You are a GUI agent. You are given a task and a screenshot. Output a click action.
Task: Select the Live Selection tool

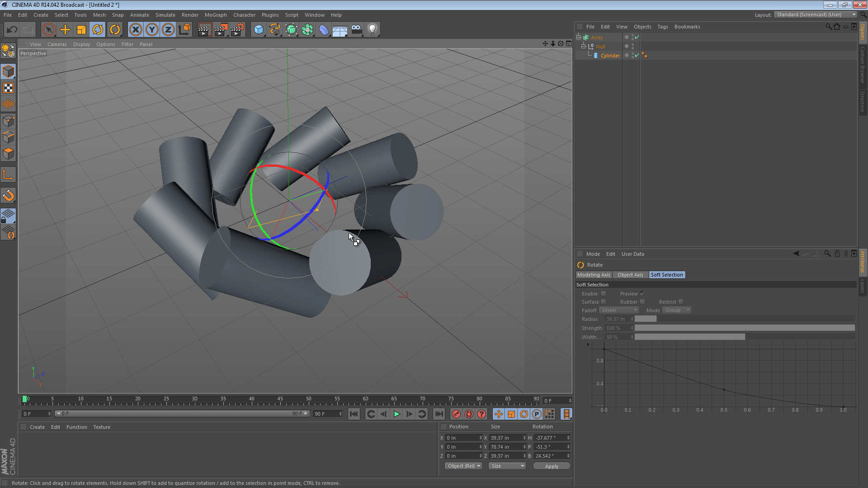click(x=49, y=29)
